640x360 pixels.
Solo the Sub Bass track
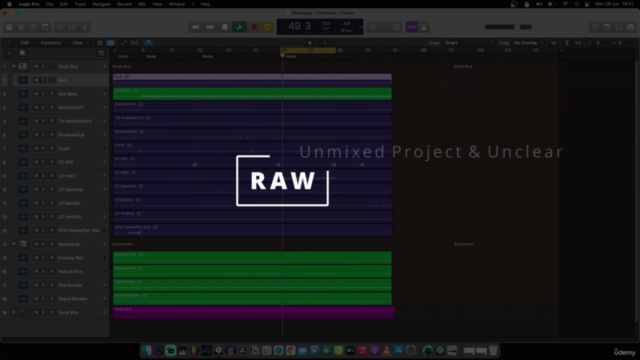pos(43,93)
